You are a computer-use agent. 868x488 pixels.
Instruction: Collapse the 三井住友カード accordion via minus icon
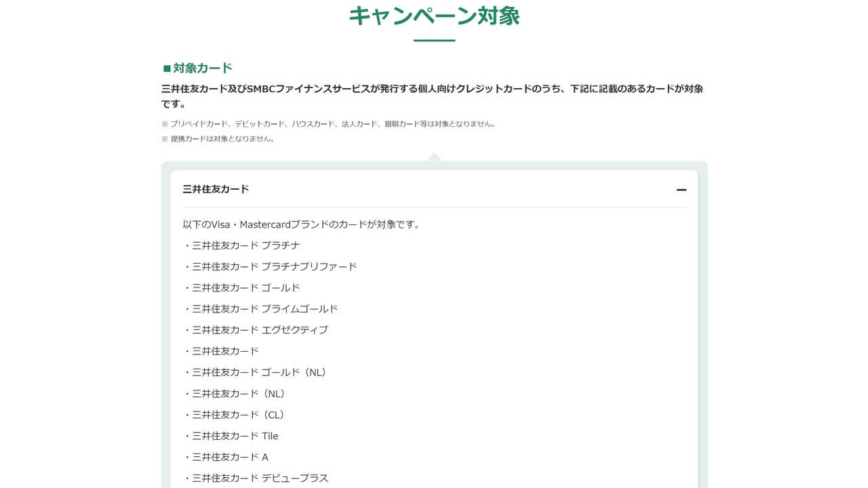[682, 190]
